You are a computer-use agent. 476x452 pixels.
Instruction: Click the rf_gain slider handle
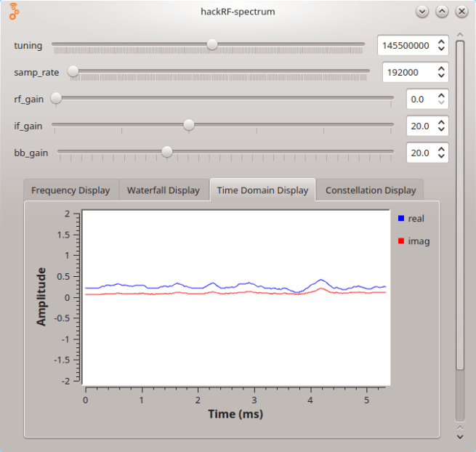point(56,98)
